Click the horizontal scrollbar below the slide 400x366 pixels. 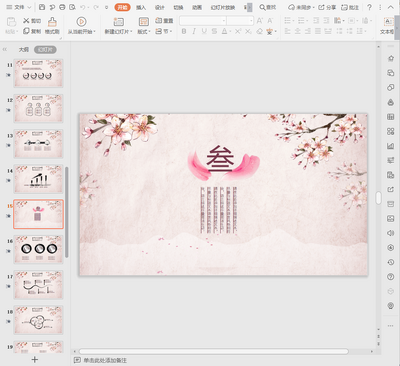click(x=214, y=351)
